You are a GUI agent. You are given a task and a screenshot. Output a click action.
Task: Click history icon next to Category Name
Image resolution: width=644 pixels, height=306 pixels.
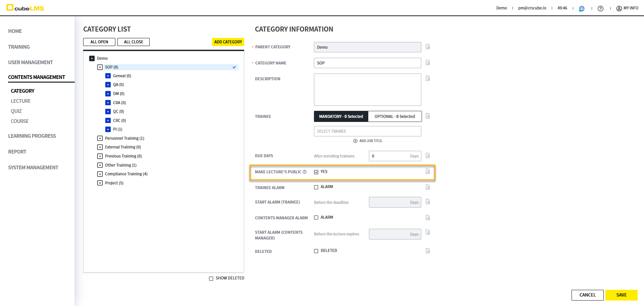click(x=428, y=62)
